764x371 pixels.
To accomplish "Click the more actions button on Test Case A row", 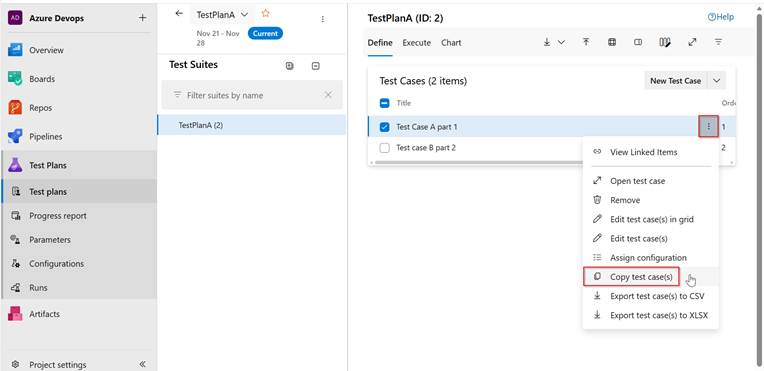I will (708, 127).
